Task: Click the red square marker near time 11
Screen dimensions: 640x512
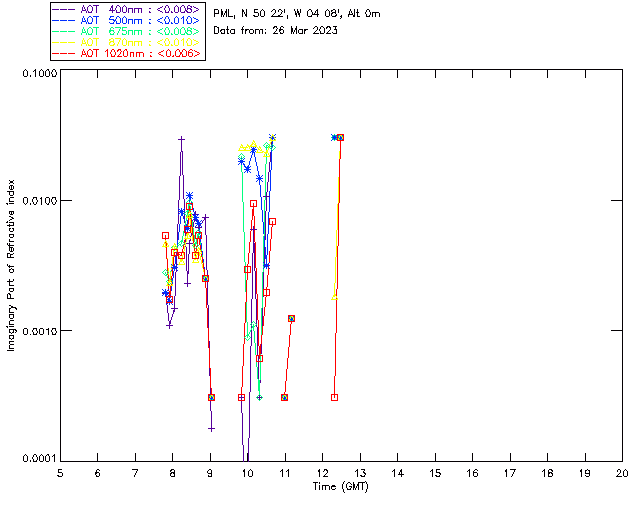Action: [x=285, y=397]
